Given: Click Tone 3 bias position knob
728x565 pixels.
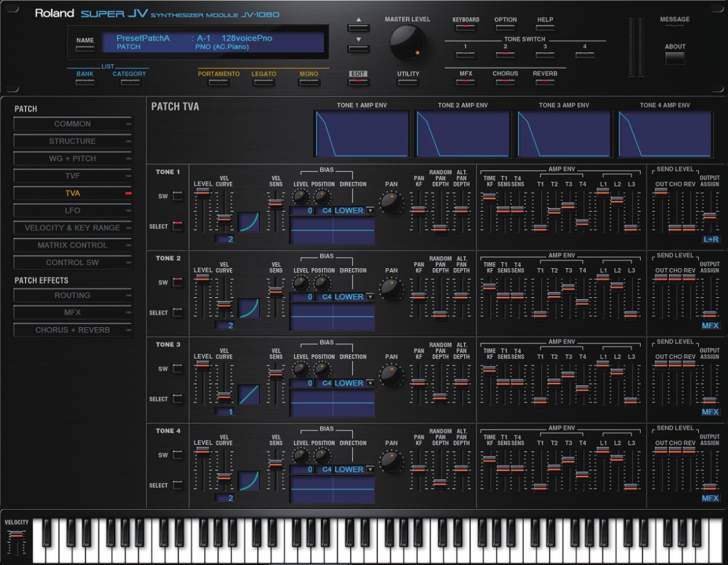Looking at the screenshot, I should point(323,369).
